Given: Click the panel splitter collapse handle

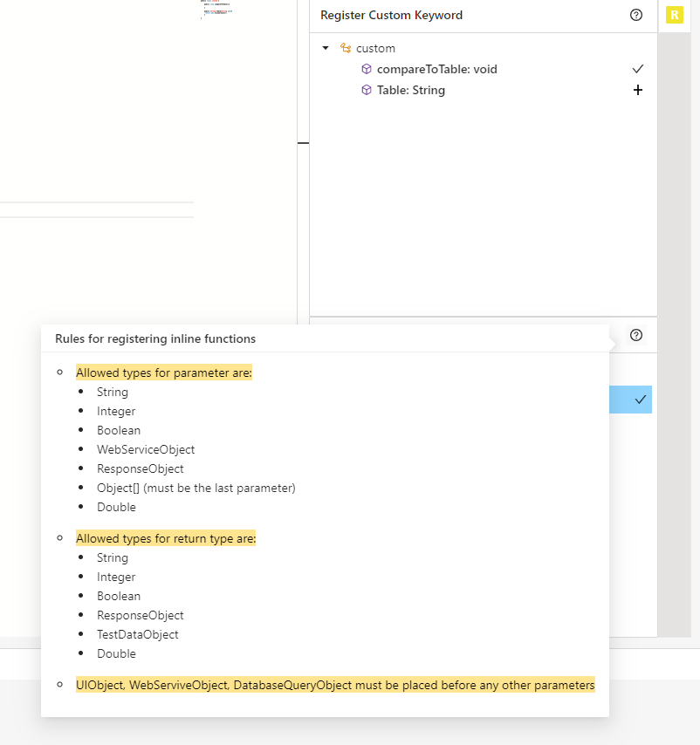Looking at the screenshot, I should coord(303,142).
